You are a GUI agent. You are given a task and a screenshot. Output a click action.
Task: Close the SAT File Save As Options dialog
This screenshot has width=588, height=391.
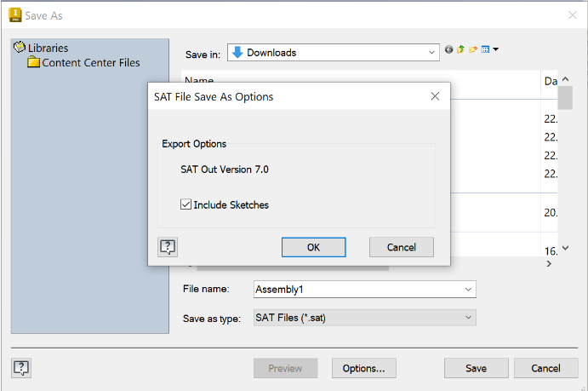pyautogui.click(x=435, y=96)
